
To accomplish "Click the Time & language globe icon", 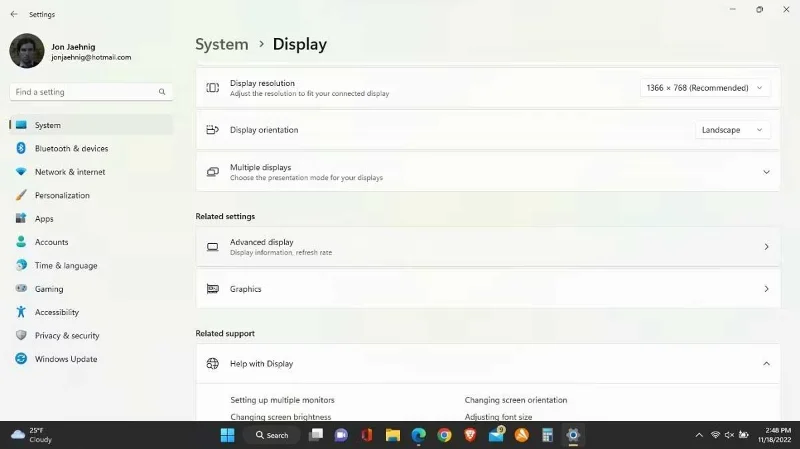I will coord(21,265).
